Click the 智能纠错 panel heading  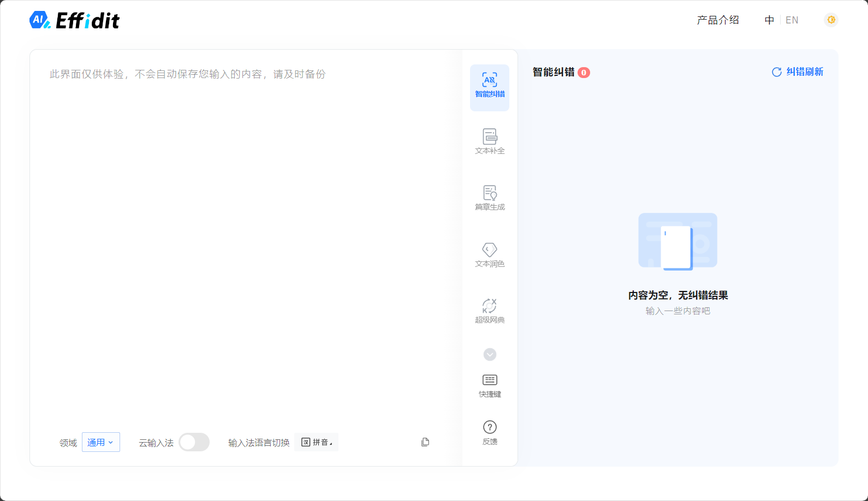click(x=554, y=72)
